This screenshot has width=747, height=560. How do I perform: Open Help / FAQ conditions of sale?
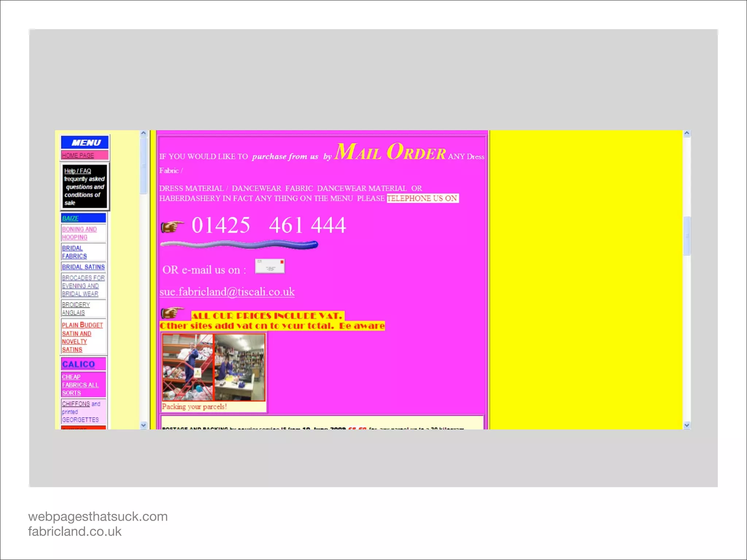(84, 187)
